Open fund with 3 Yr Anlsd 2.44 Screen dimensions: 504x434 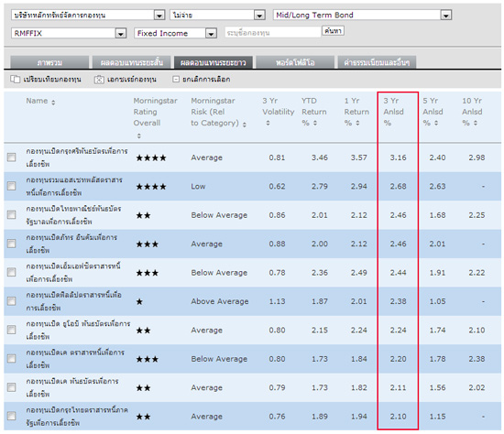[x=73, y=273]
